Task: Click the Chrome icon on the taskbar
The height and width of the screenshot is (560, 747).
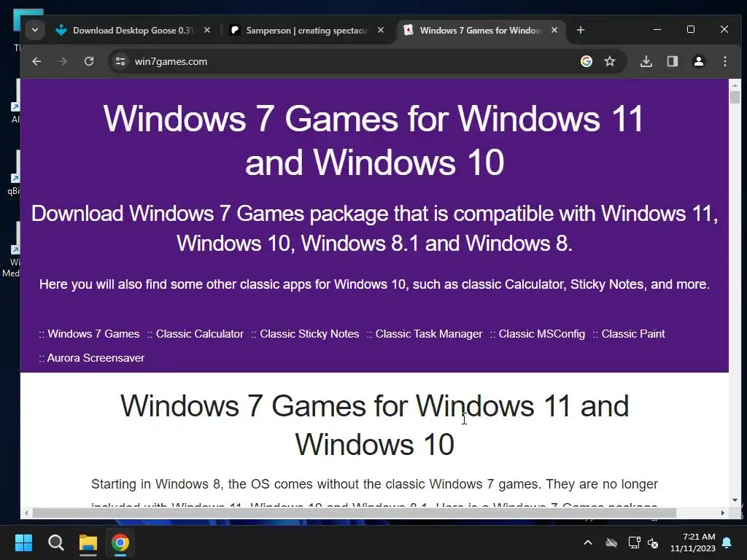Action: click(120, 542)
